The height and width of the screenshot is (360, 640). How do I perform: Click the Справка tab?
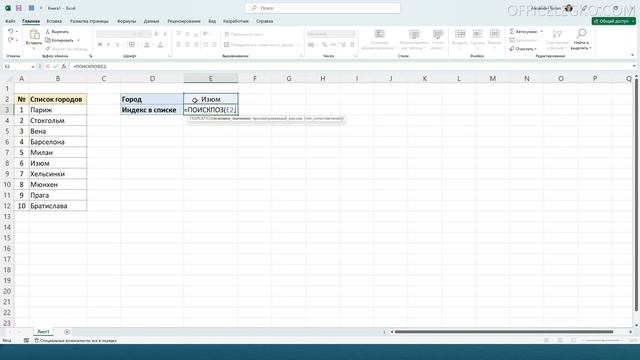[x=264, y=21]
